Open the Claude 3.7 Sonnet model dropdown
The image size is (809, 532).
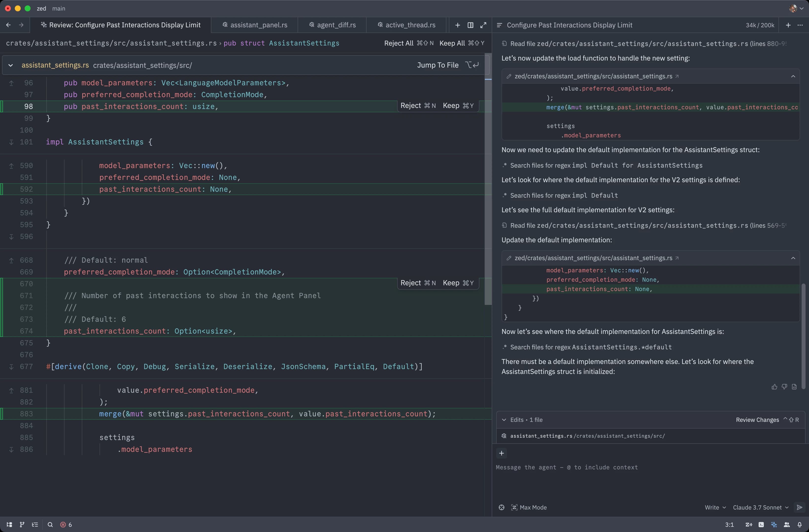(761, 507)
